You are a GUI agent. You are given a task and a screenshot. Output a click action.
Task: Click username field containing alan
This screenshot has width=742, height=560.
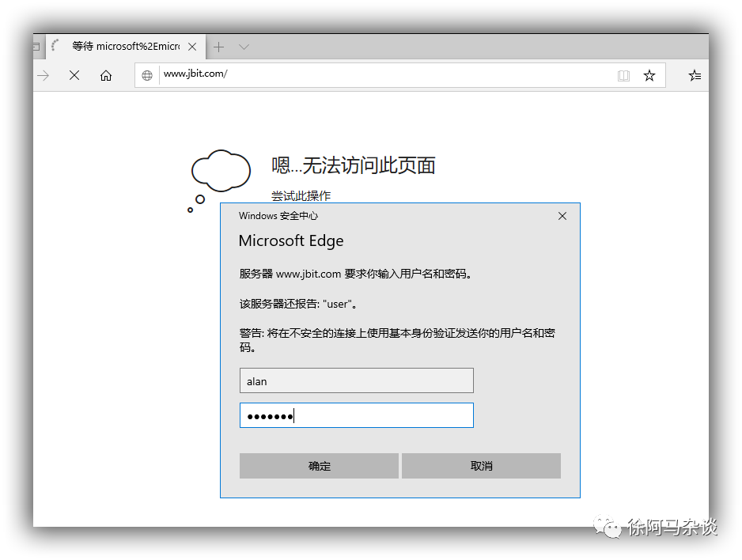[356, 380]
